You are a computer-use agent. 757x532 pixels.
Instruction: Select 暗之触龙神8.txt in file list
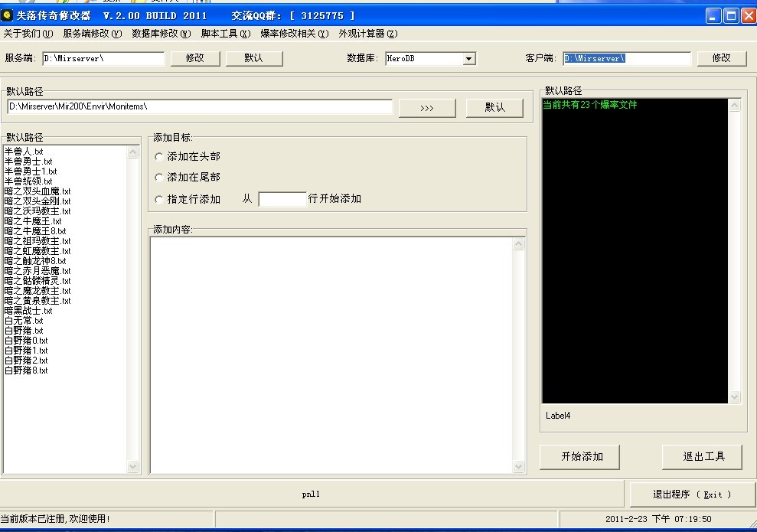click(35, 261)
